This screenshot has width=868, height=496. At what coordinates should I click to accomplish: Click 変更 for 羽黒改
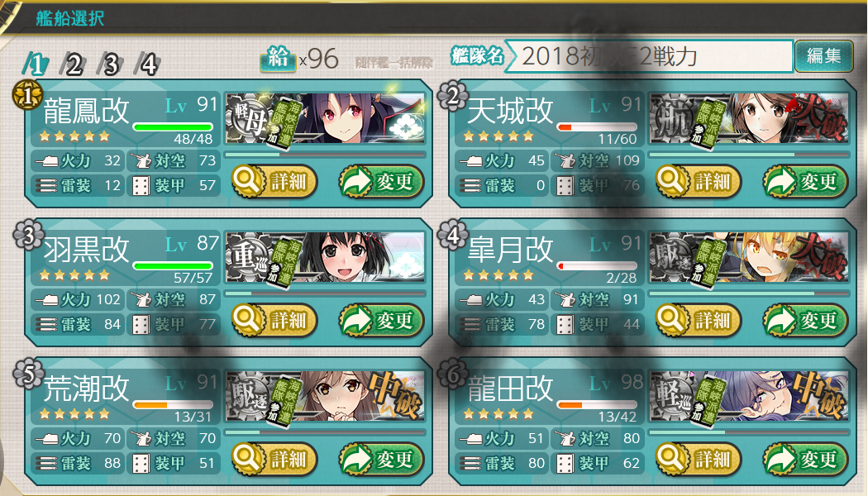pyautogui.click(x=382, y=320)
